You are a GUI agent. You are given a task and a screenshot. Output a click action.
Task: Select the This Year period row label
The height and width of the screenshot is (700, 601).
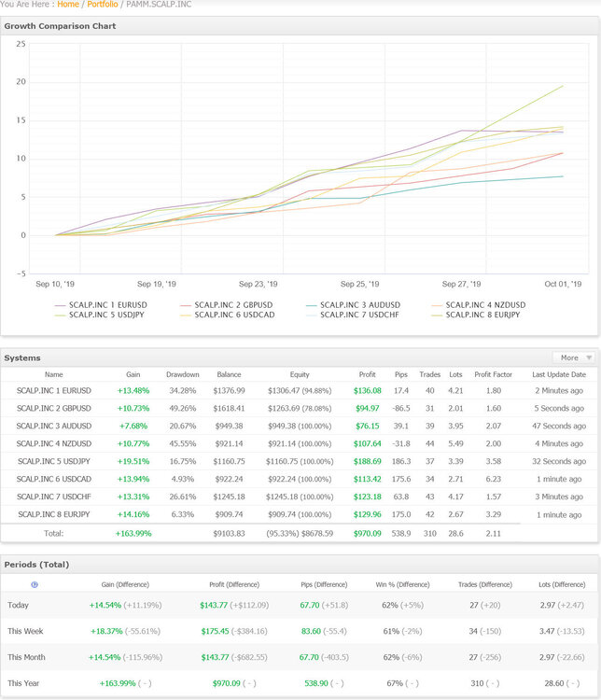click(23, 683)
